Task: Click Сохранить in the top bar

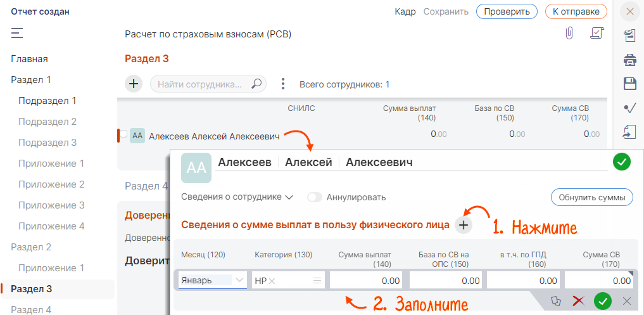Action: pos(446,11)
